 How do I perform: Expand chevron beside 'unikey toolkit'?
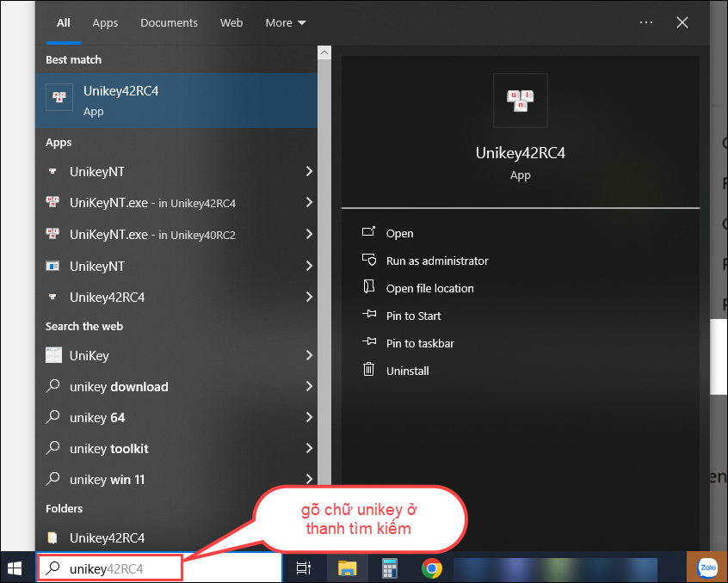click(309, 448)
